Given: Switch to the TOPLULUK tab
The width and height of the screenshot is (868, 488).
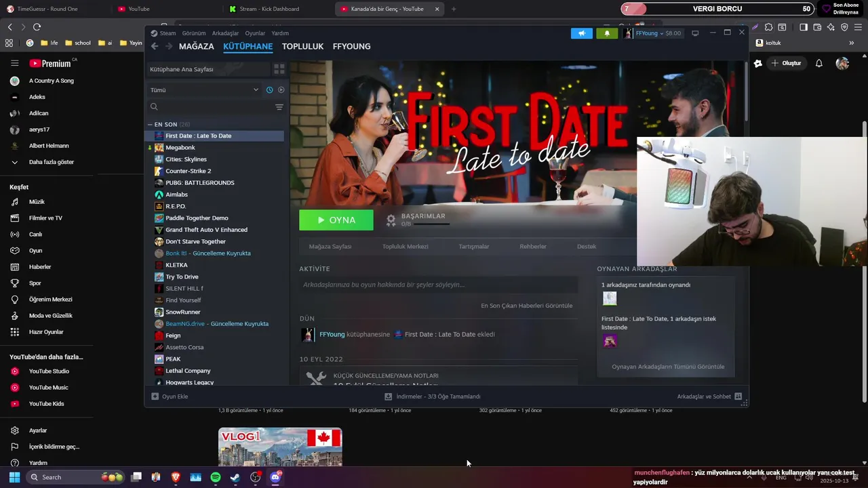Looking at the screenshot, I should point(302,46).
